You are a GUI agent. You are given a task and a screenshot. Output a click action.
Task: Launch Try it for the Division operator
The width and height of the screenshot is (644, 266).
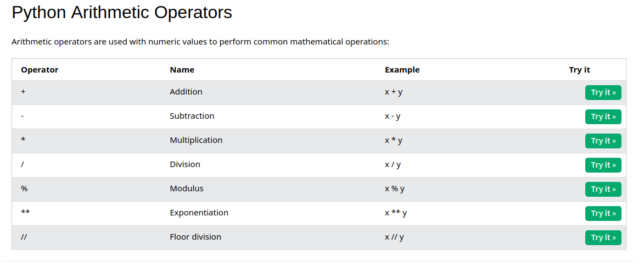603,165
